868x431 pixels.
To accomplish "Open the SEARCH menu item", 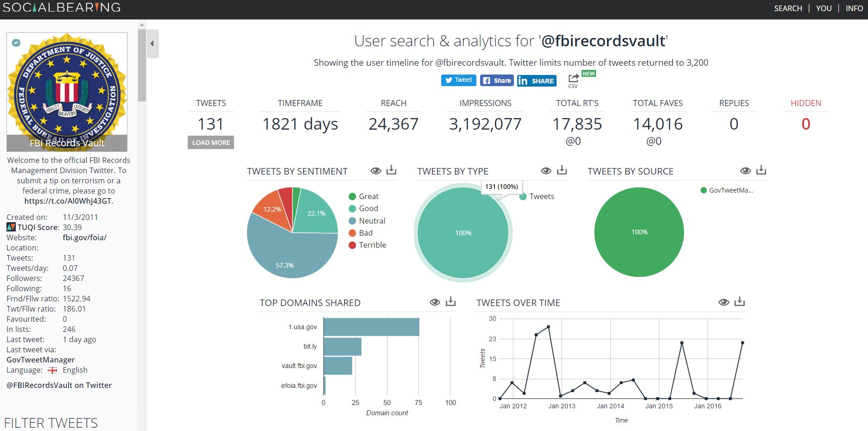I will click(788, 8).
